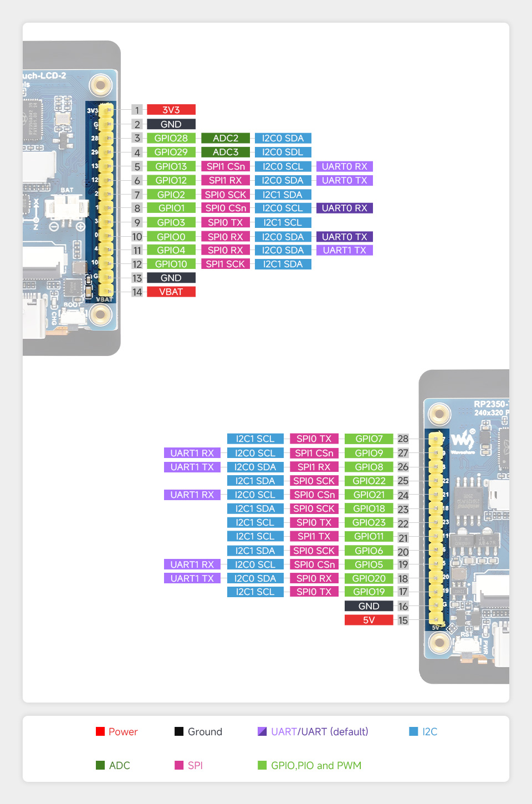The height and width of the screenshot is (804, 532).
Task: Select the GPIO7 label
Action: click(369, 439)
